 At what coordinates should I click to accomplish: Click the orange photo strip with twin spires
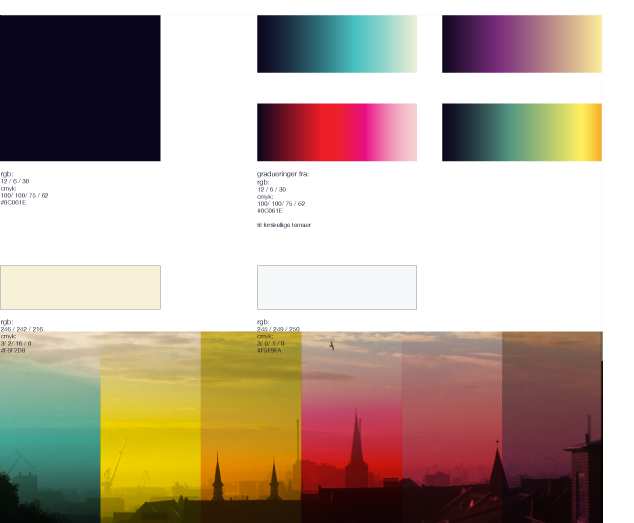pos(251,427)
